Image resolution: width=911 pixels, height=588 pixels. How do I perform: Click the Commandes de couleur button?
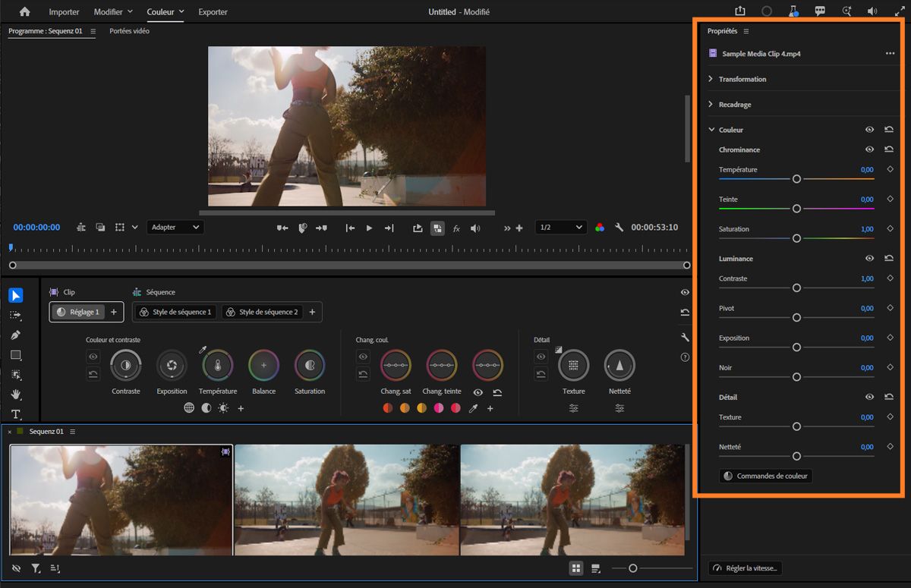pos(765,476)
